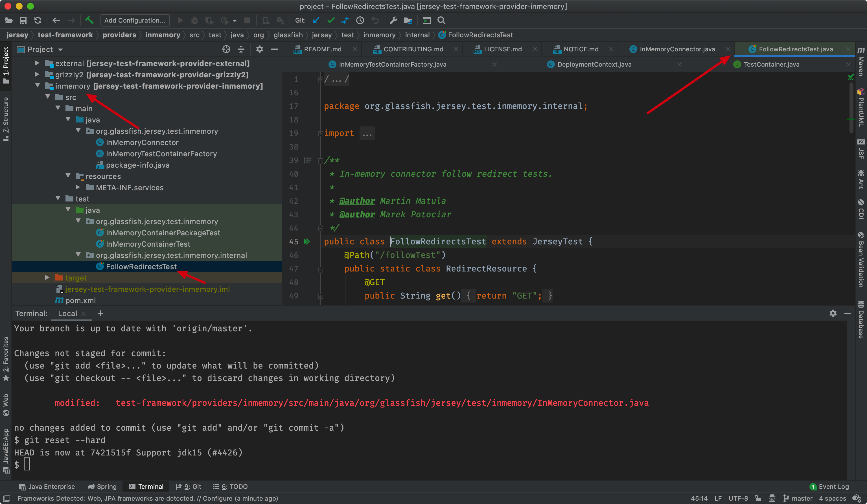Click Locate/Select Opened File target icon
The image size is (867, 504).
[x=226, y=49]
